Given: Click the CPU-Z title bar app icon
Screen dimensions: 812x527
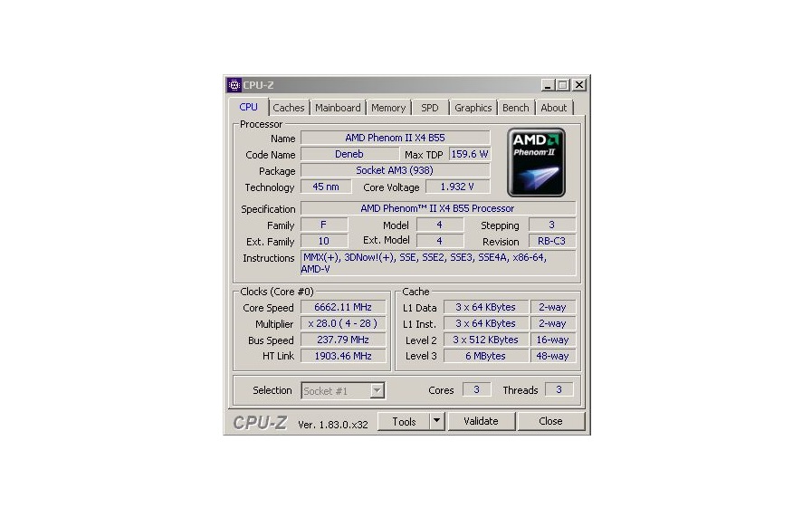Looking at the screenshot, I should click(x=234, y=85).
